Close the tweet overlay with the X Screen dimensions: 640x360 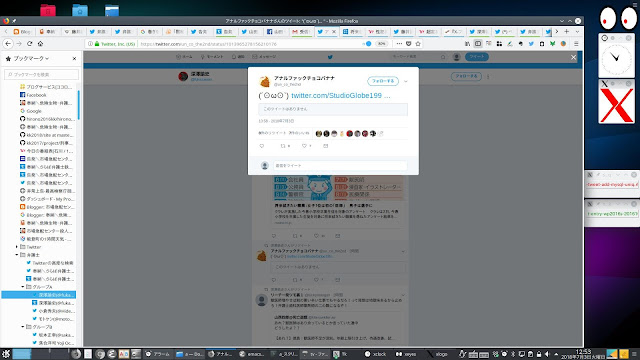(573, 57)
